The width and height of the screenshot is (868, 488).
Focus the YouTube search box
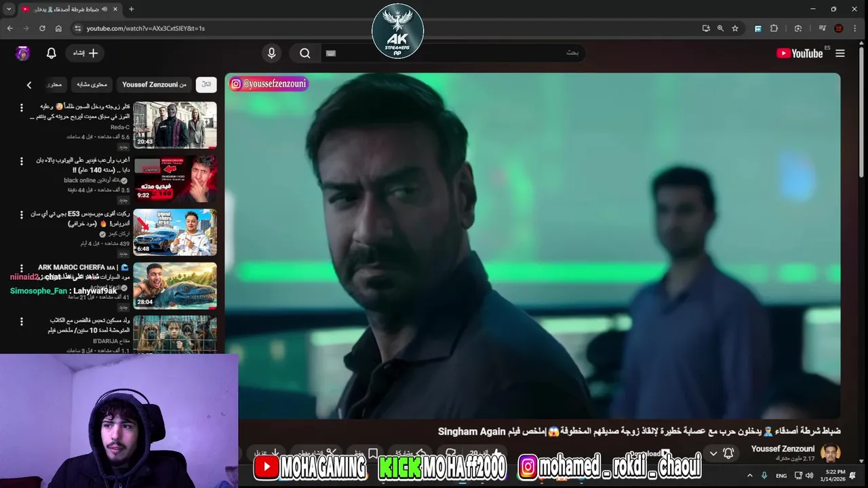click(452, 53)
